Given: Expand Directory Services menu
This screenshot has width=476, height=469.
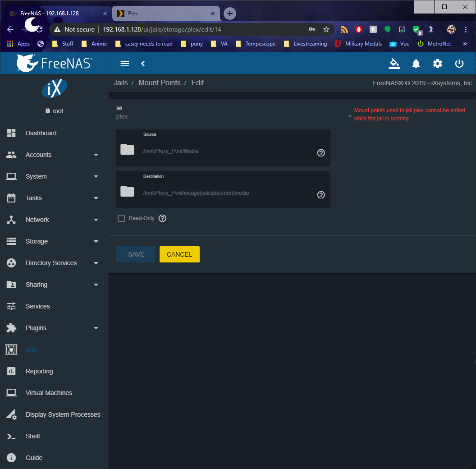Looking at the screenshot, I should (55, 263).
